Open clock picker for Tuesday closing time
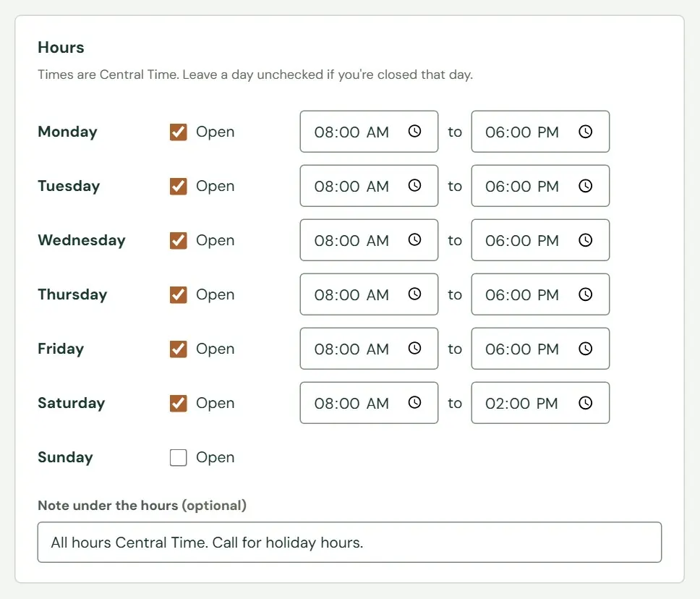Screen dimensions: 700x599 [x=585, y=185]
